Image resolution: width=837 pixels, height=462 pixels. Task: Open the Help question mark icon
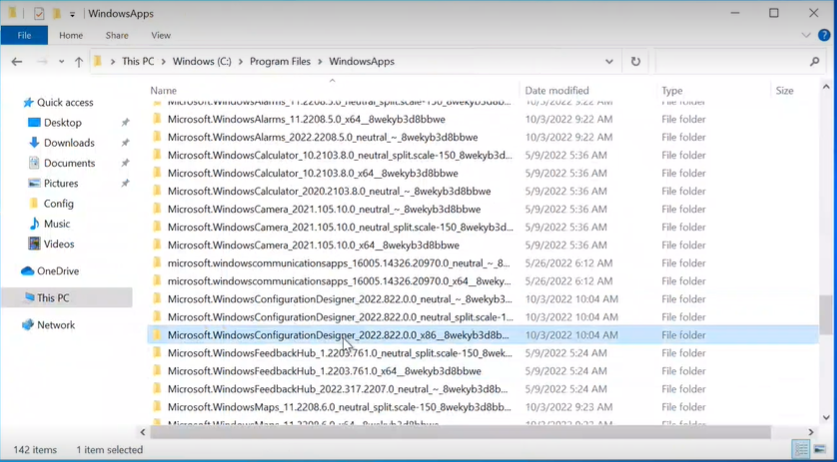pos(824,35)
